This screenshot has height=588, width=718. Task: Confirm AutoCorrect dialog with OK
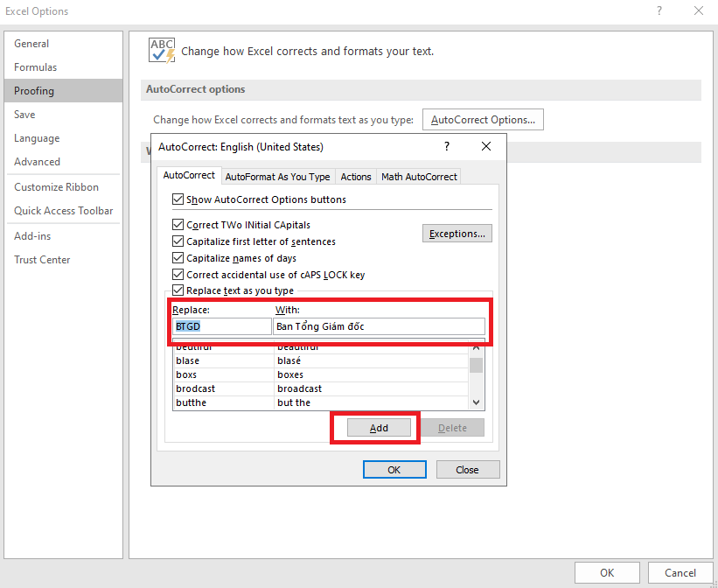[394, 470]
